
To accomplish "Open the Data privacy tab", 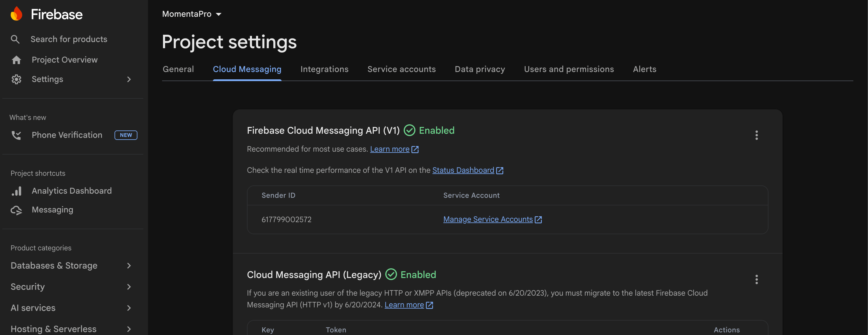I will tap(480, 69).
